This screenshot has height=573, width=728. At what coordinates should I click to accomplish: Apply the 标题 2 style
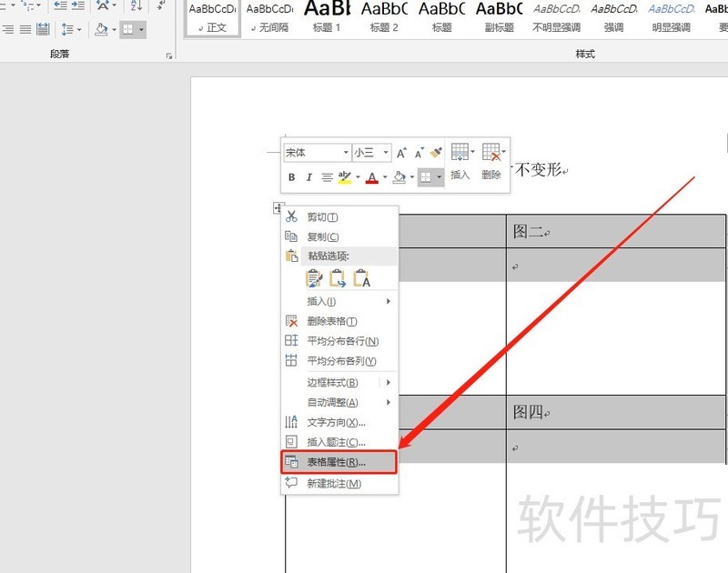[x=384, y=18]
